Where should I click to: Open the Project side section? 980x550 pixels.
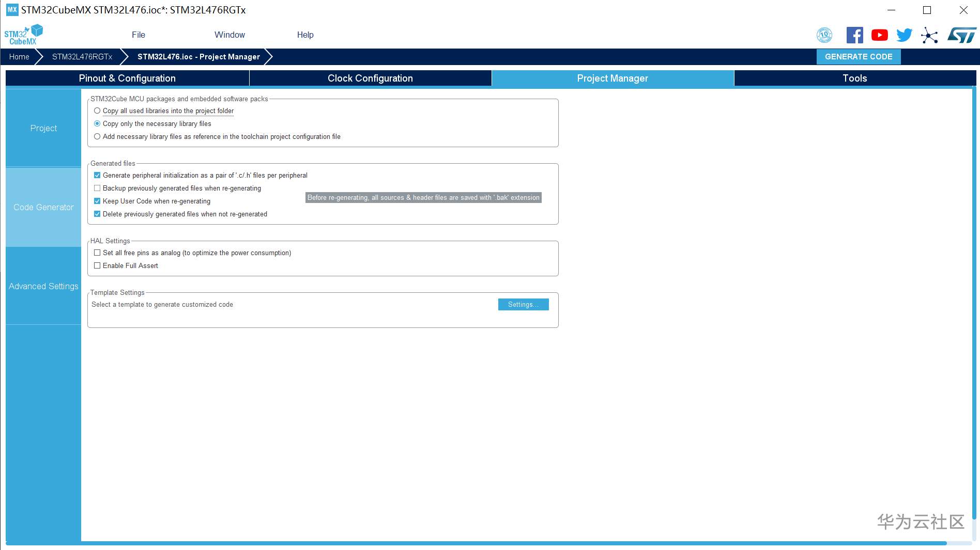click(43, 128)
